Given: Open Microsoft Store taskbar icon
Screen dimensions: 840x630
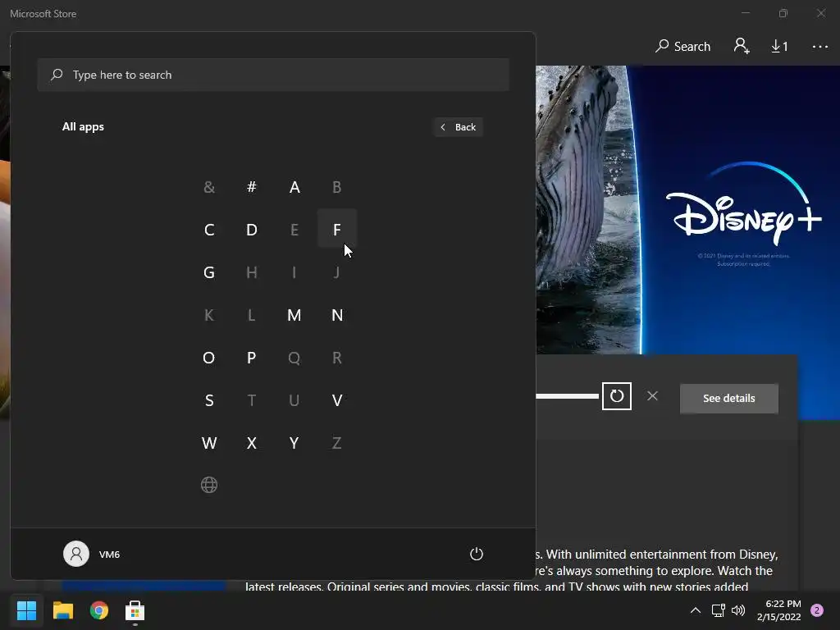Looking at the screenshot, I should pos(135,610).
